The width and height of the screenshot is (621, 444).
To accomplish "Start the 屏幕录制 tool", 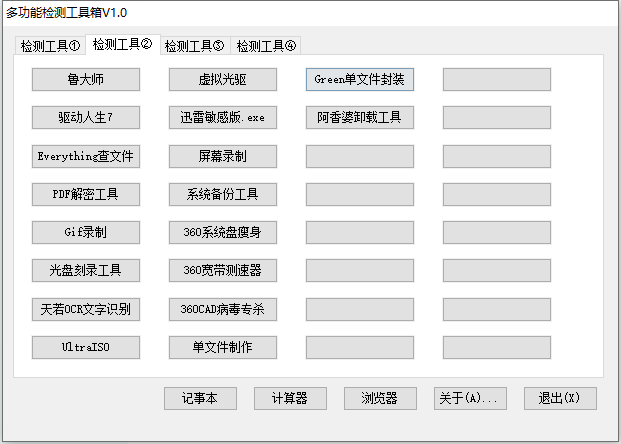I will click(x=223, y=156).
